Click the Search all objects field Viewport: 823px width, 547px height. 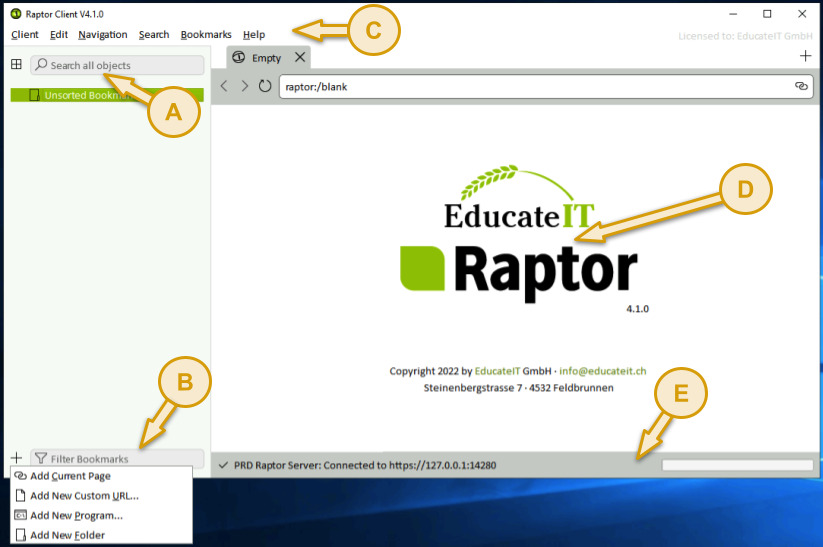point(118,65)
